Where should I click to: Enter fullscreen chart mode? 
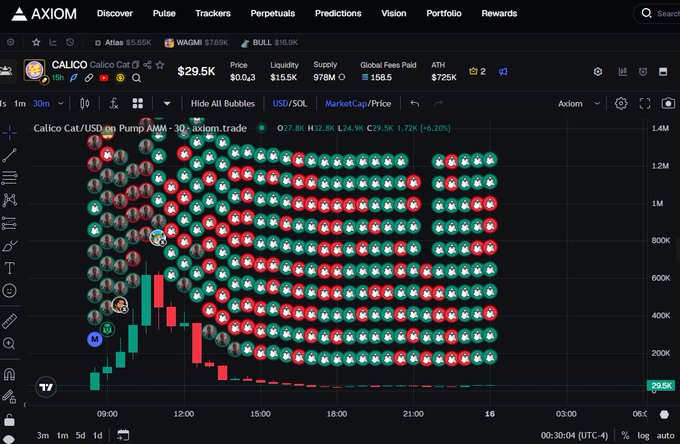[645, 104]
